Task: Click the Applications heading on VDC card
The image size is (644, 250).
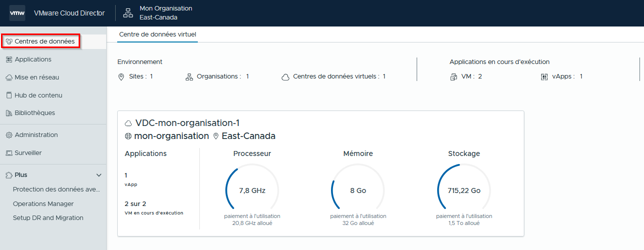Action: click(x=146, y=153)
